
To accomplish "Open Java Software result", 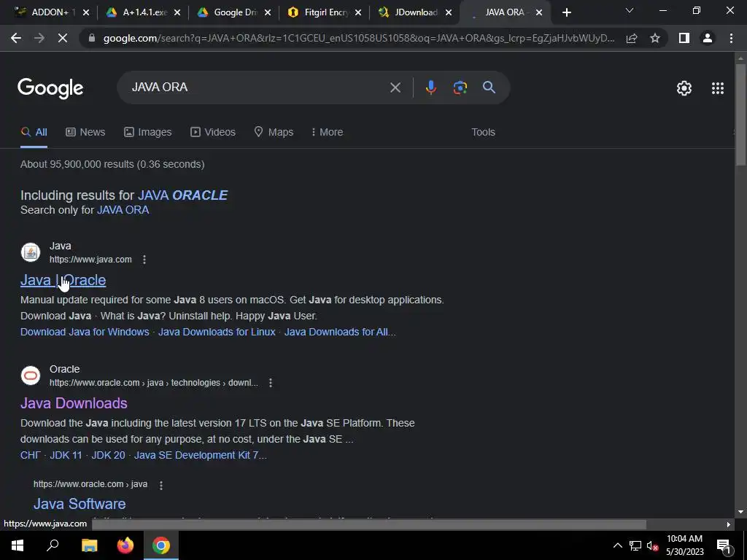I will (80, 504).
